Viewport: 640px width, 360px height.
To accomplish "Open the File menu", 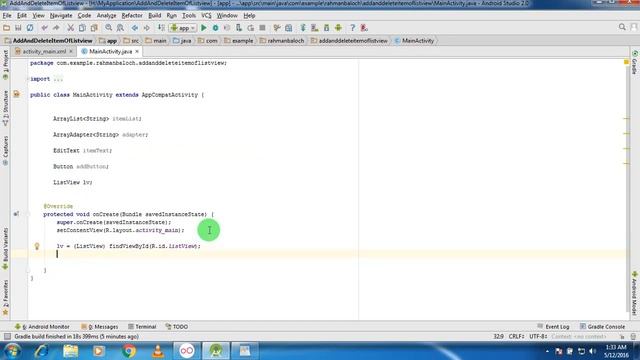I will tap(7, 16).
